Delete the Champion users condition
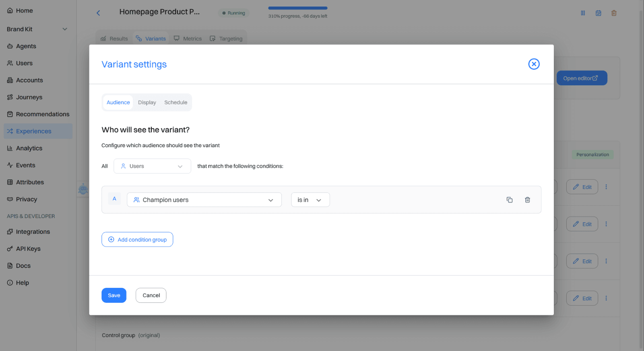This screenshot has height=351, width=644. pos(527,200)
